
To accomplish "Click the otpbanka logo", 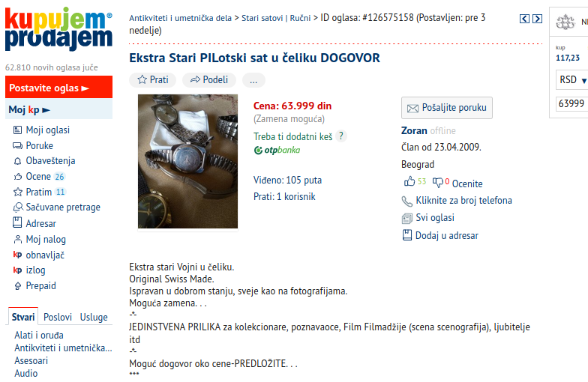I will tap(277, 150).
